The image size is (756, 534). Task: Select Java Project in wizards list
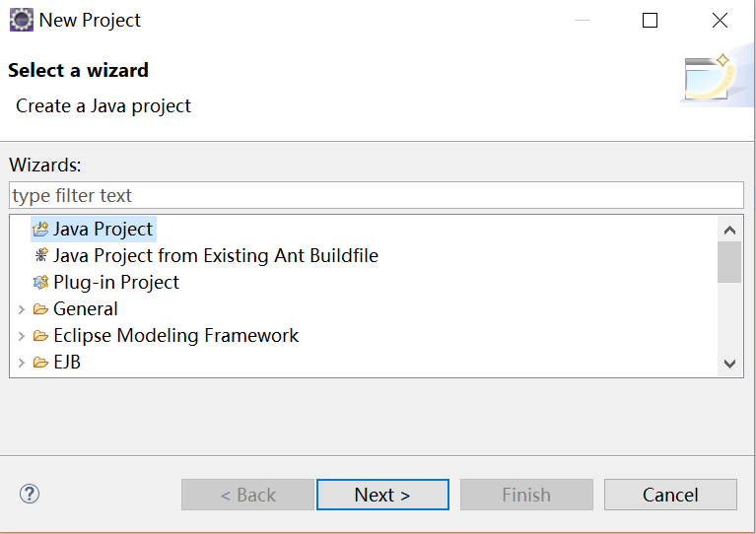(x=103, y=229)
